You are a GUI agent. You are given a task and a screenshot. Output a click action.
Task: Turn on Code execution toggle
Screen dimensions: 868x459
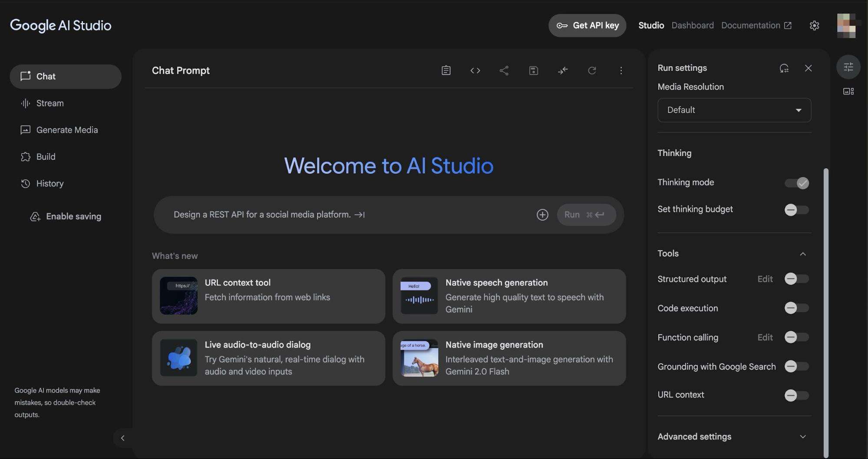point(796,308)
